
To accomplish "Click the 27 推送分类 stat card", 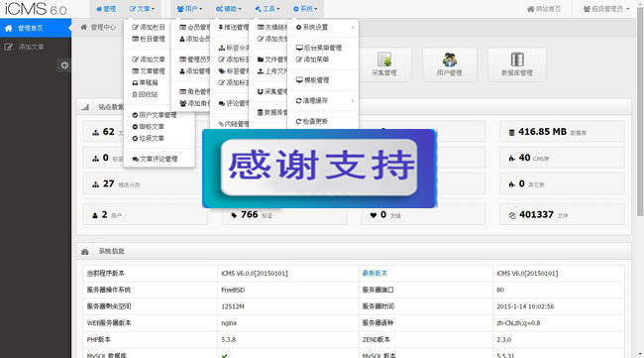I will tap(146, 183).
